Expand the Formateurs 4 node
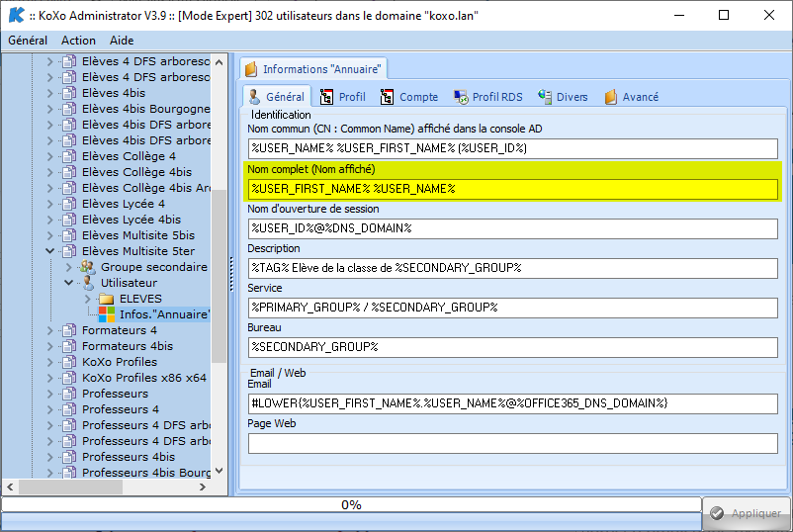Image resolution: width=793 pixels, height=532 pixels. point(49,330)
